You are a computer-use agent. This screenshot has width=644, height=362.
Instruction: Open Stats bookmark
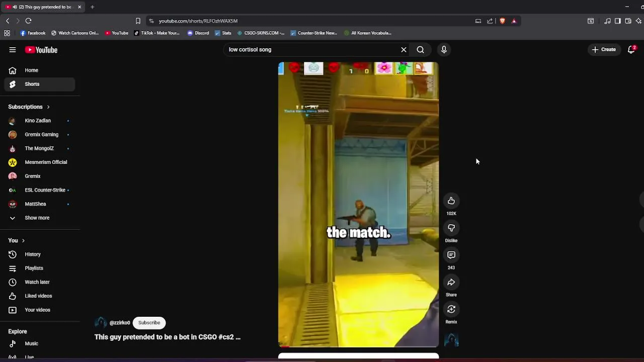coord(223,33)
